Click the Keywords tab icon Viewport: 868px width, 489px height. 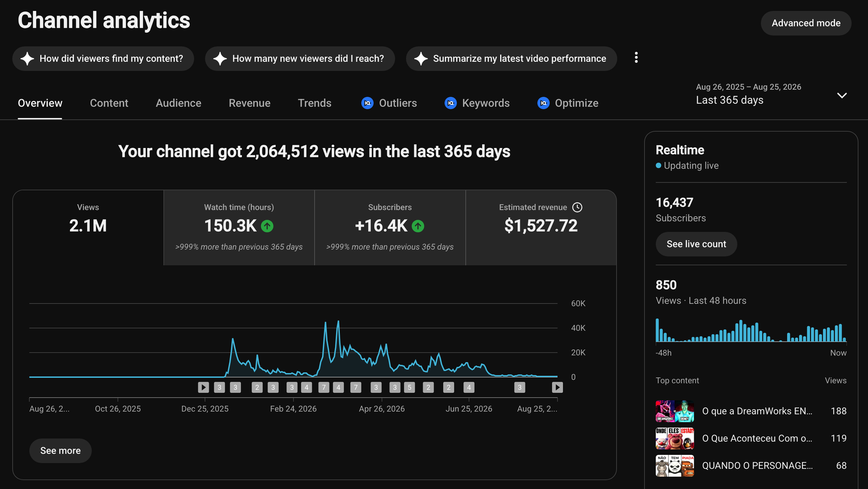[x=450, y=103]
